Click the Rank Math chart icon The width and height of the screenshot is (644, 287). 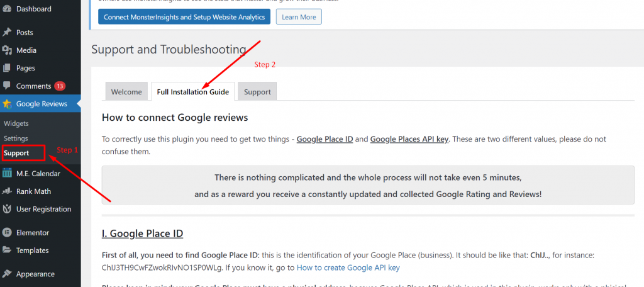click(6, 191)
